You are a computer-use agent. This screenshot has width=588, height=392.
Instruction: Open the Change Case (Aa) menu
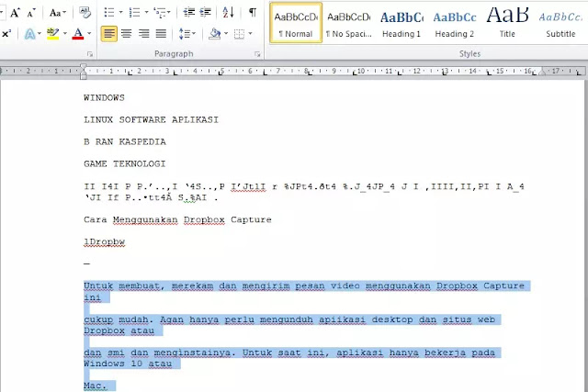(57, 13)
